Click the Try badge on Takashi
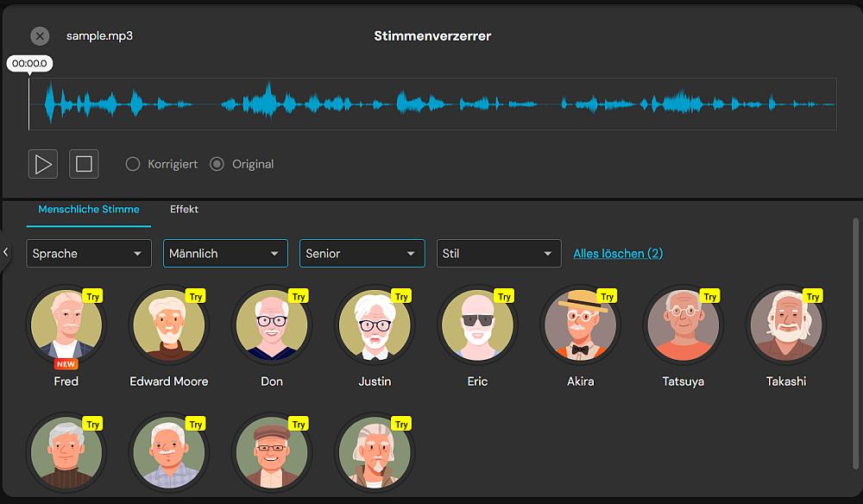 click(x=813, y=296)
